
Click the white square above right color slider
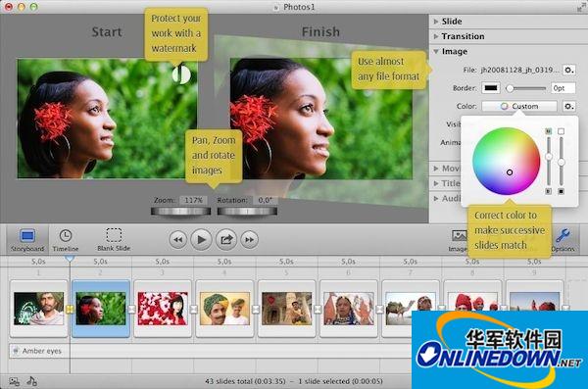pos(561,131)
